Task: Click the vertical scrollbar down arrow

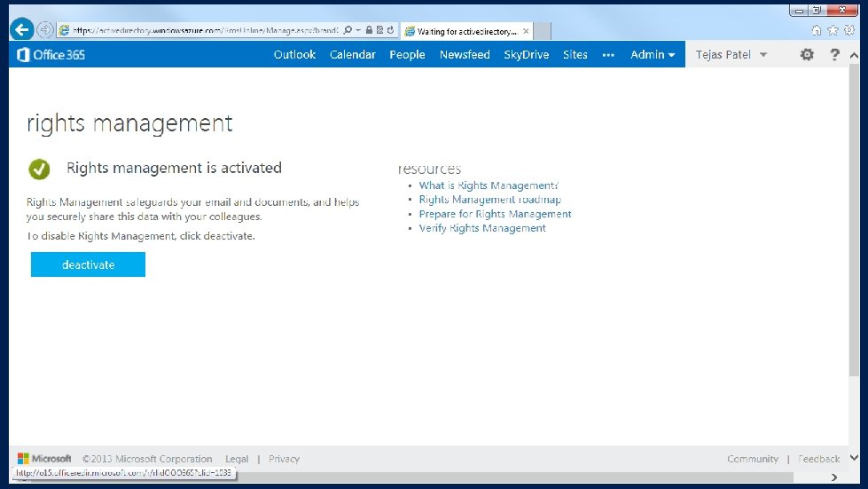Action: pyautogui.click(x=854, y=457)
